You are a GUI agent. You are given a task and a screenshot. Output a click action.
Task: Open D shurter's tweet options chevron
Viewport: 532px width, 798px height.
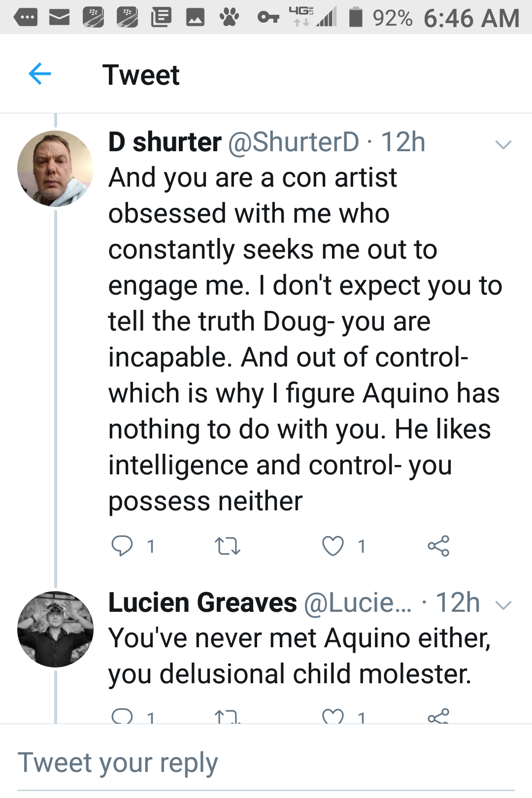[x=503, y=144]
